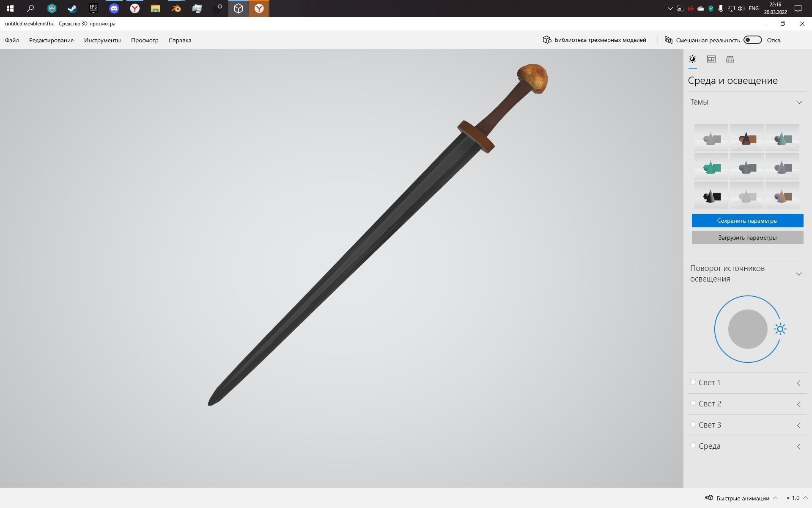Open File Explorer from the taskbar
This screenshot has width=812, height=508.
coord(155,8)
